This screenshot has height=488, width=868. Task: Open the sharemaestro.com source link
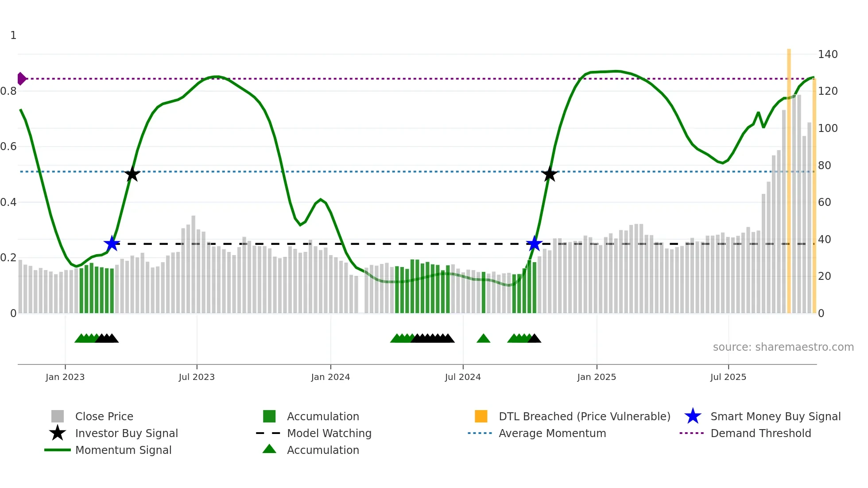coord(783,347)
